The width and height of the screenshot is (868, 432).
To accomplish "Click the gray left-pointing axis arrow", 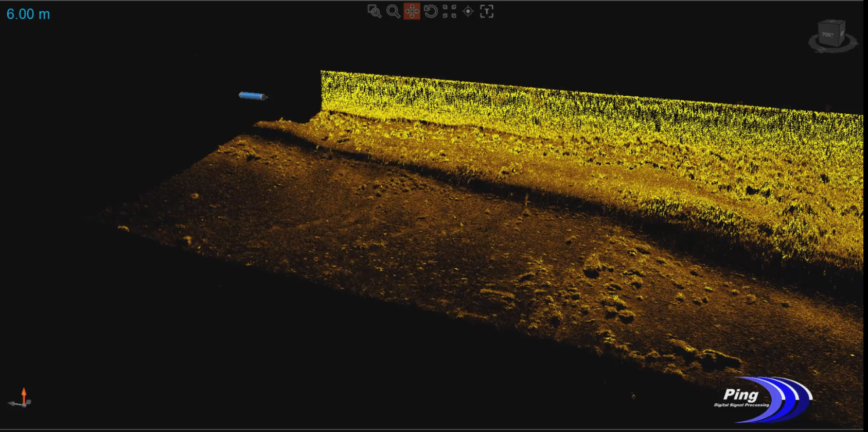I will pos(12,404).
